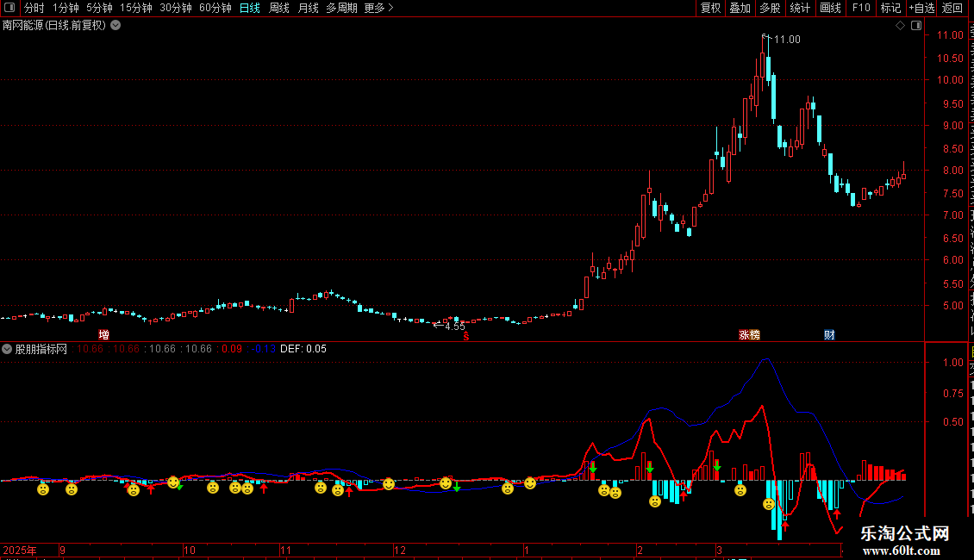The height and width of the screenshot is (560, 974).
Task: Select the 5分钟 period tab
Action: tap(99, 8)
